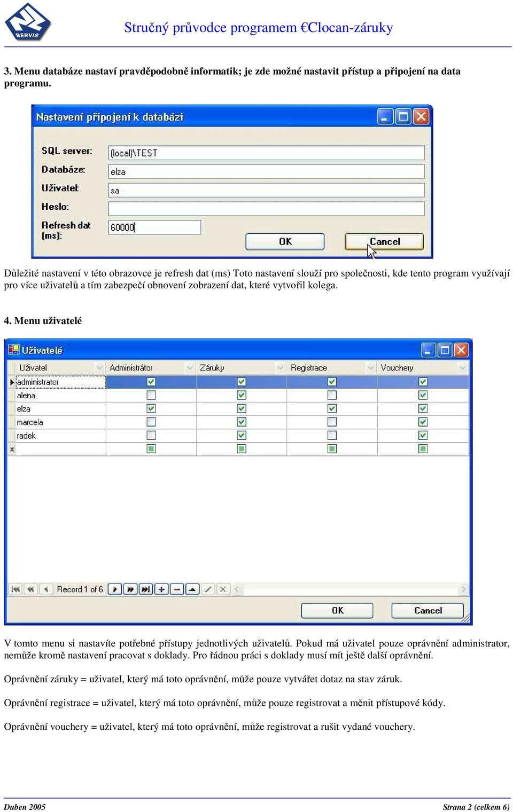Click Refresh dat field with 60000
The width and height of the screenshot is (513, 812).
pos(154,227)
